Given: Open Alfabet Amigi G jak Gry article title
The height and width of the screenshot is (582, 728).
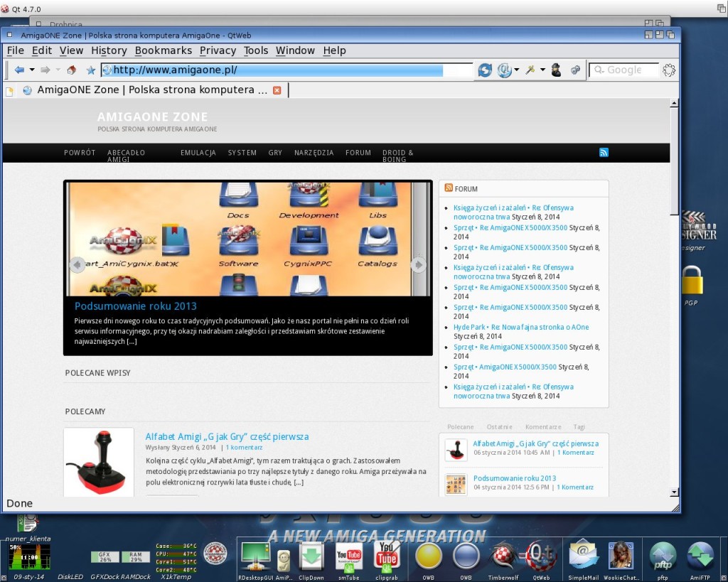Looking at the screenshot, I should (x=227, y=437).
